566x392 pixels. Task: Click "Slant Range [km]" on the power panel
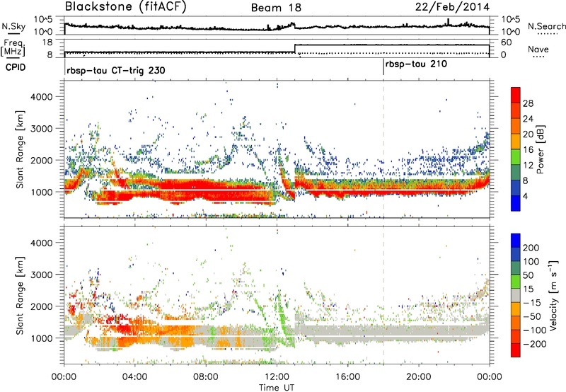pyautogui.click(x=21, y=149)
